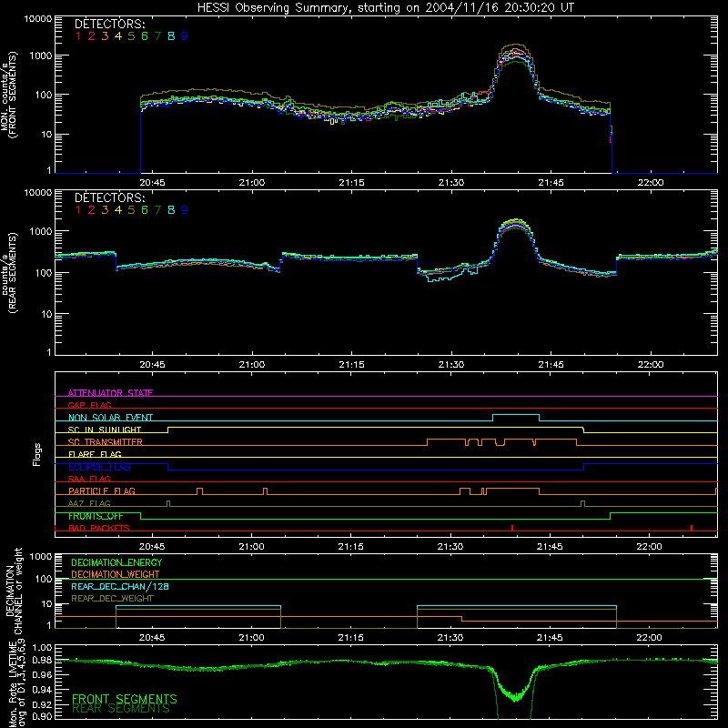
Task: Select yellow detector 4 in rear segments legend
Action: coord(118,210)
